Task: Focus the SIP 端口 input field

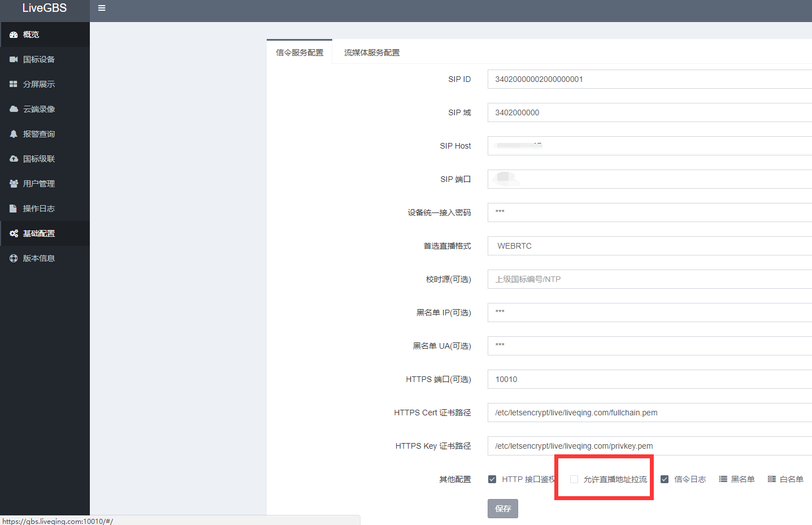Action: click(650, 179)
